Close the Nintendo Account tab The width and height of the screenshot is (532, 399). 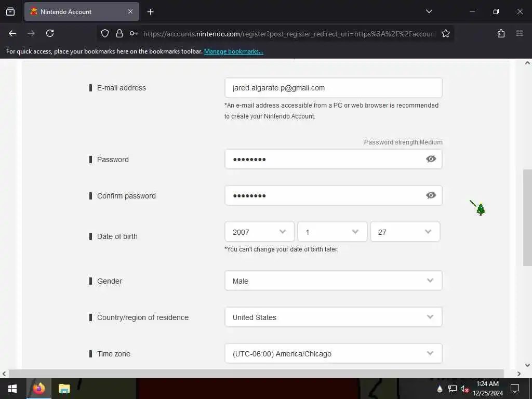[x=130, y=12]
